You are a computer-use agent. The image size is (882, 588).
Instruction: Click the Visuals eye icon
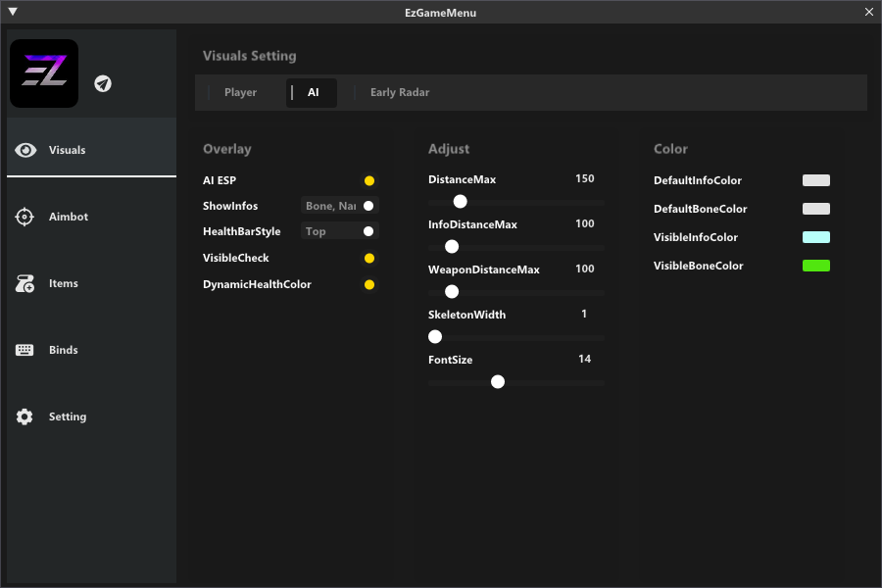(25, 150)
